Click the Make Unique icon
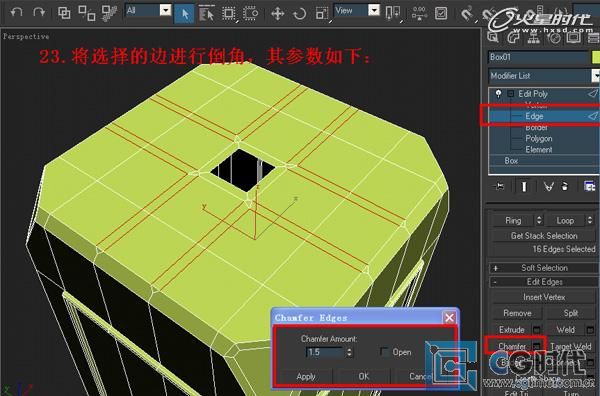 549,186
